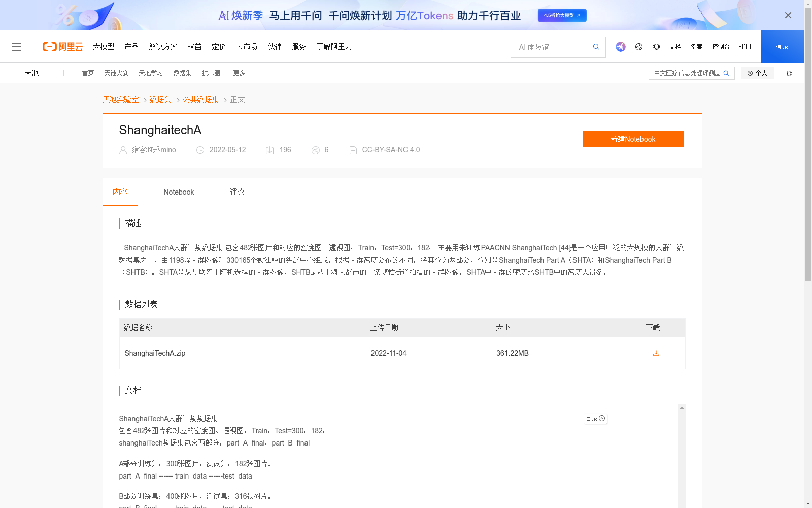The width and height of the screenshot is (812, 508).
Task: Click 天池实验室 breadcrumb link
Action: pos(121,100)
